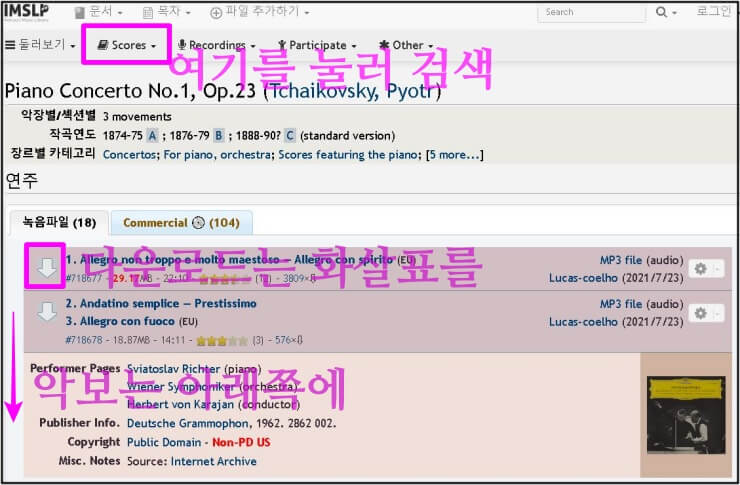Image resolution: width=740 pixels, height=485 pixels.
Task: Click the IMSLP logo
Action: [x=26, y=12]
